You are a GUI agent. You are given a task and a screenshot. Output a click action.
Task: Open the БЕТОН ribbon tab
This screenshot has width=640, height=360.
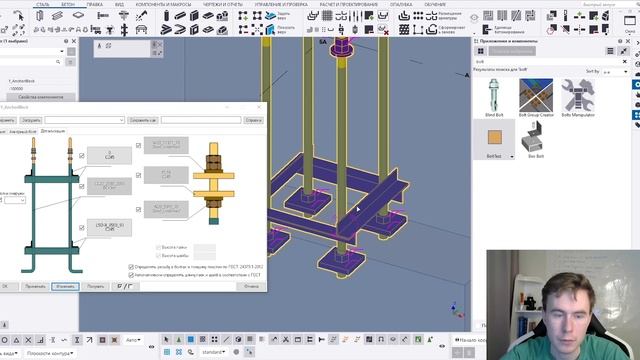(68, 4)
